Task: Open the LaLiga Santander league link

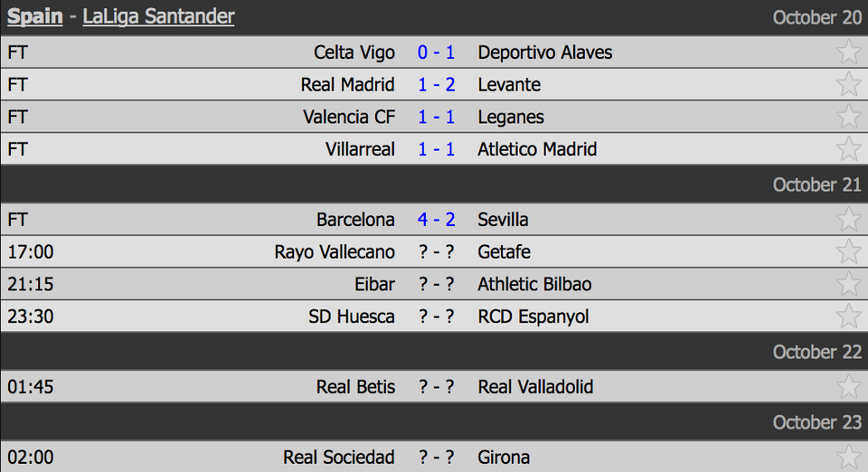Action: (159, 16)
